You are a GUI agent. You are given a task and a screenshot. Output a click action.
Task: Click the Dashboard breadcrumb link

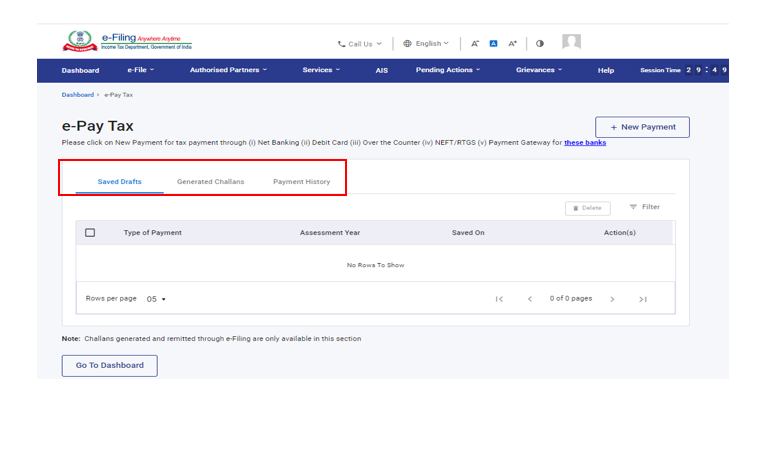(x=77, y=94)
